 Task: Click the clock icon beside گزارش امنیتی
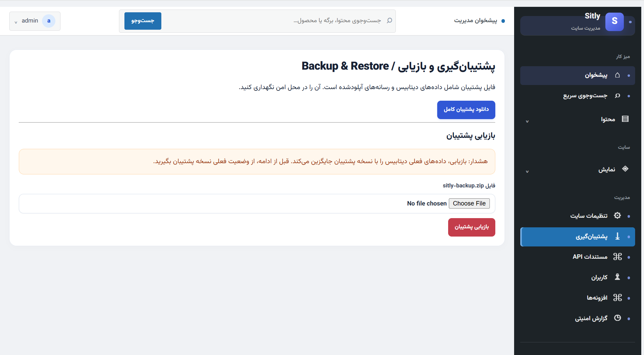click(x=617, y=318)
